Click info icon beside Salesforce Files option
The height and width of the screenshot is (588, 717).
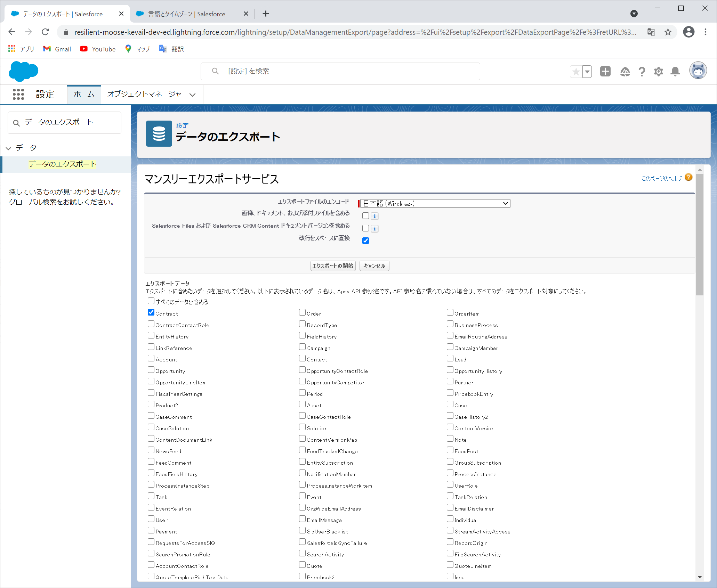click(x=374, y=229)
